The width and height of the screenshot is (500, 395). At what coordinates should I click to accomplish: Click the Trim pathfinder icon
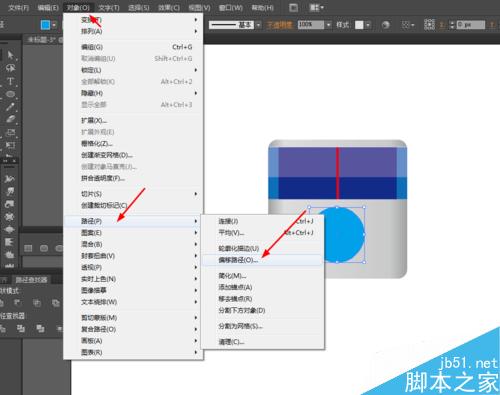[x=21, y=329]
